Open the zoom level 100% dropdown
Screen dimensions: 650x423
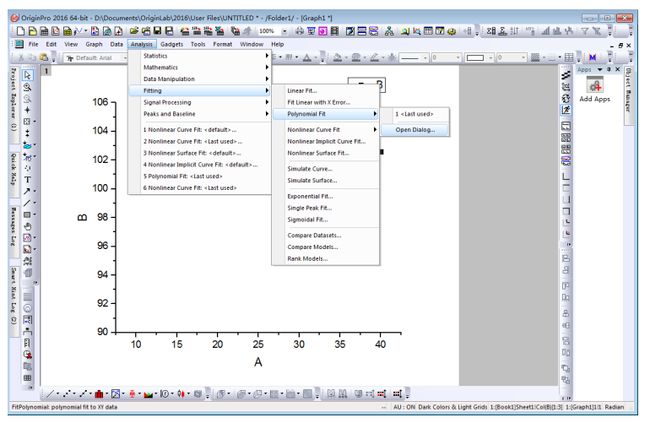coord(284,31)
